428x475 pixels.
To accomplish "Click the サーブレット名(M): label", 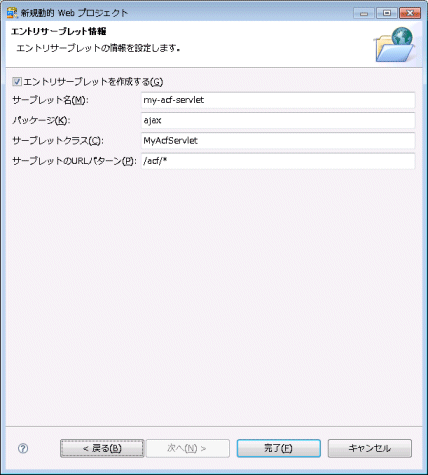I will 51,100.
